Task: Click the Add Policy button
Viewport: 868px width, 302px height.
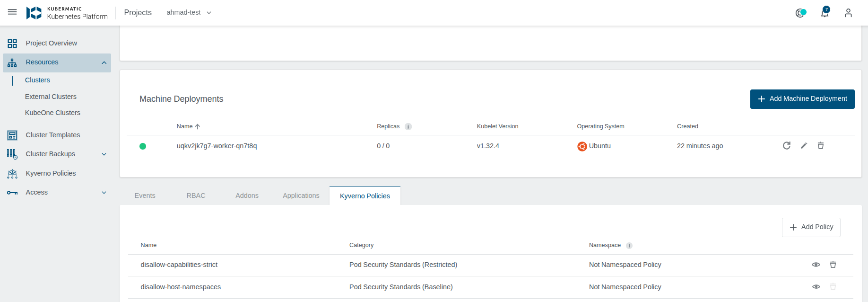Action: (x=811, y=227)
